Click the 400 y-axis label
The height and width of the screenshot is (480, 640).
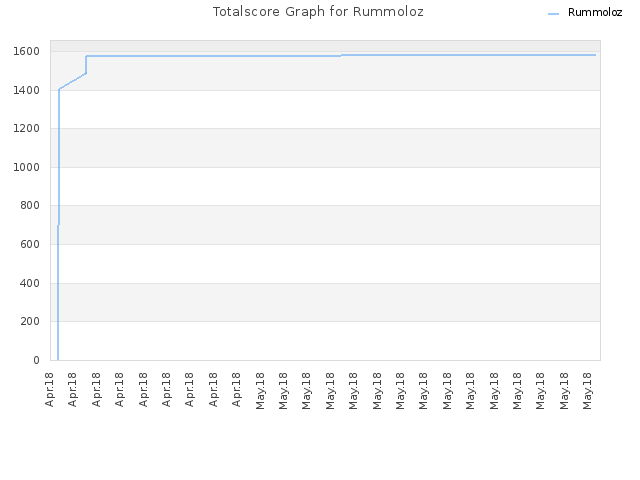click(30, 283)
